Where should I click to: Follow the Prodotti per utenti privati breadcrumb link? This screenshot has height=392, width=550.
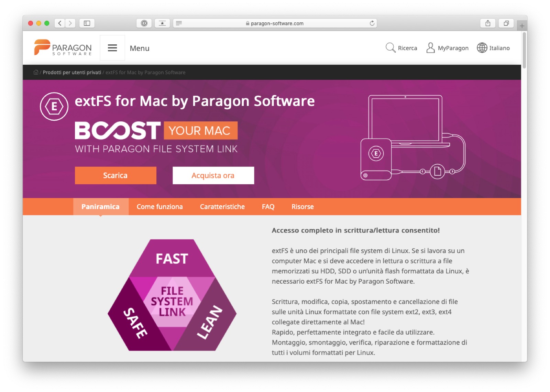coord(72,72)
